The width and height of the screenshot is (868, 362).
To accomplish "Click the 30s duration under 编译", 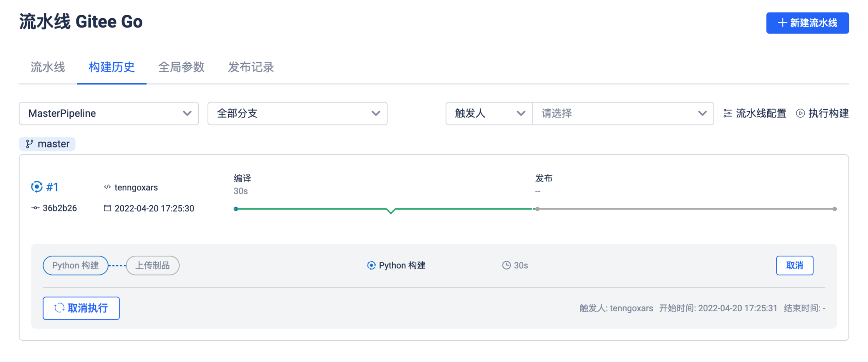I will (x=241, y=191).
